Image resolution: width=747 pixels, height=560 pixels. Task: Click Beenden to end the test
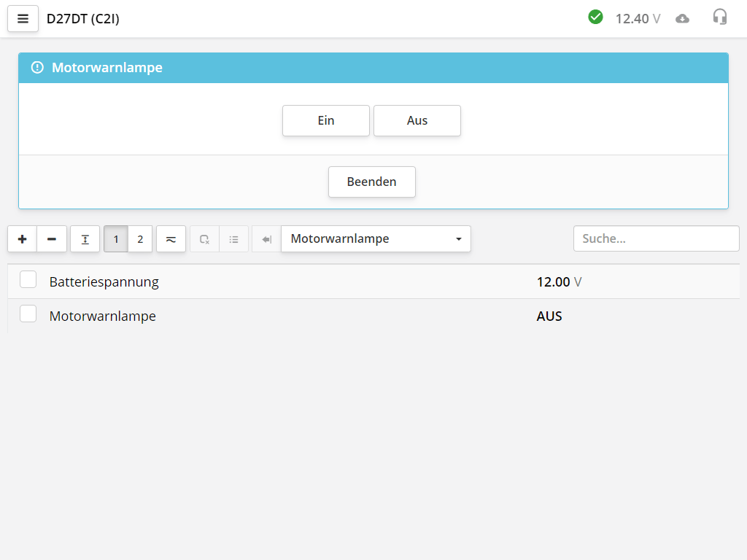point(371,182)
